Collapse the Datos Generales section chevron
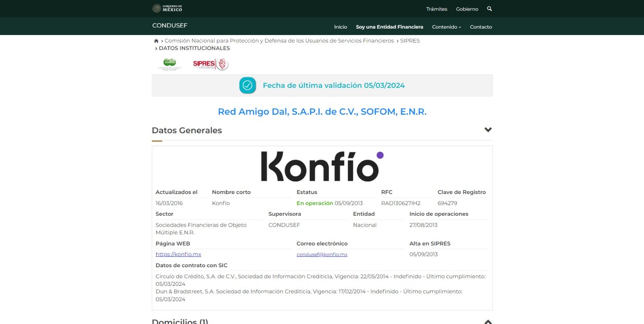 point(488,130)
